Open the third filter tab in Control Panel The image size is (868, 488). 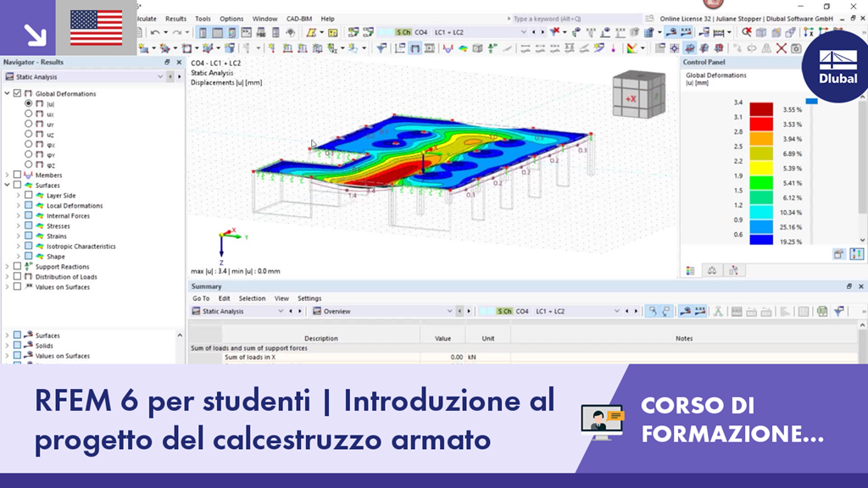733,270
